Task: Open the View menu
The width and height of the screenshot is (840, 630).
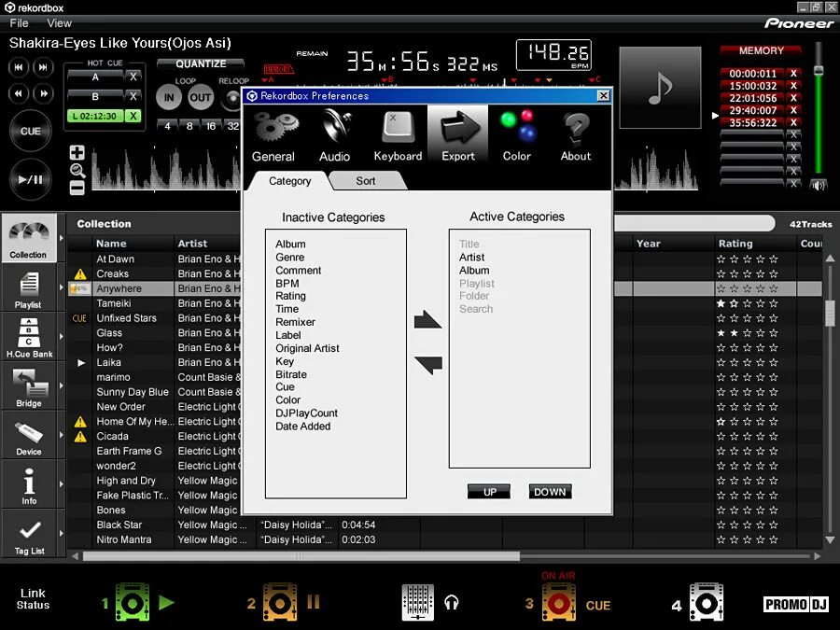Action: click(x=59, y=23)
